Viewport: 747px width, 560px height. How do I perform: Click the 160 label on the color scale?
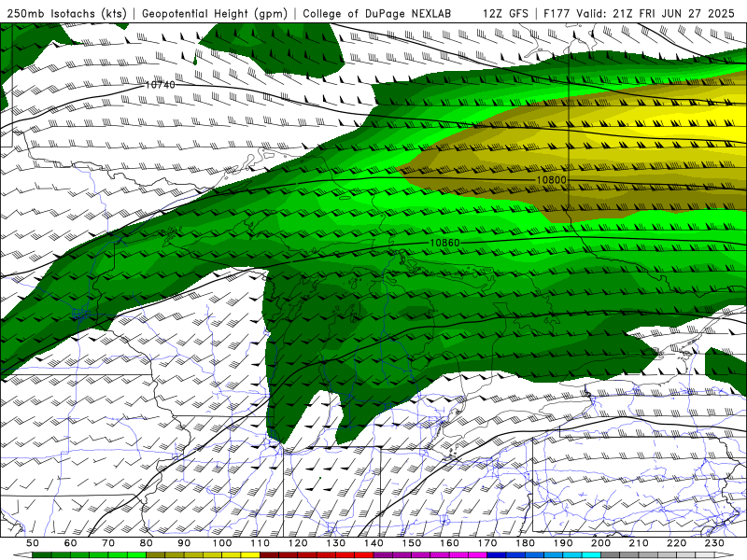(x=449, y=543)
